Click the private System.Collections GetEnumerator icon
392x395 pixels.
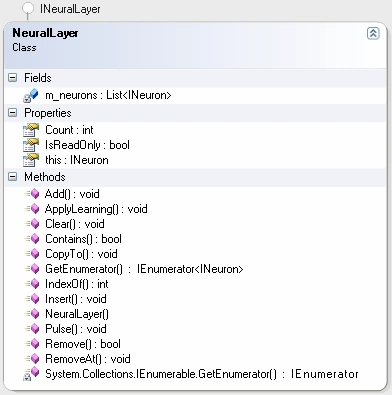[31, 374]
